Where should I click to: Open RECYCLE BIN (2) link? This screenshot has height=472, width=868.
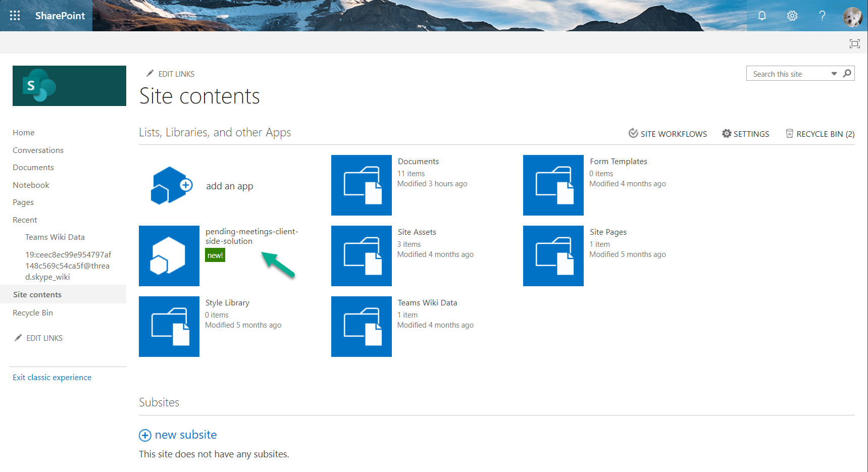coord(826,134)
